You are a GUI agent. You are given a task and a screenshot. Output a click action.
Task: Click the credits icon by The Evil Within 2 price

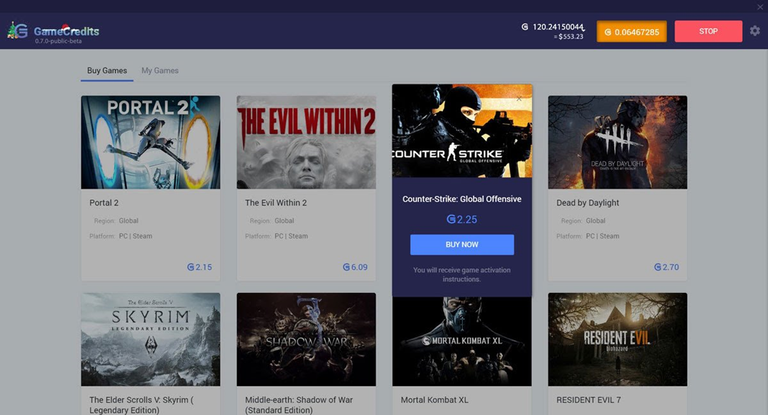(346, 267)
